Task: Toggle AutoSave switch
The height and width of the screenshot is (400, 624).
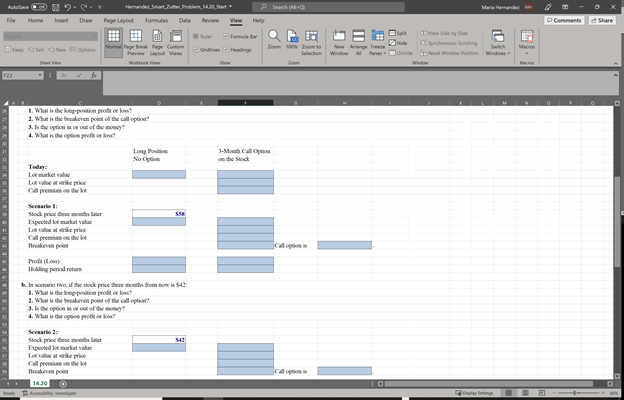Action: 39,7
